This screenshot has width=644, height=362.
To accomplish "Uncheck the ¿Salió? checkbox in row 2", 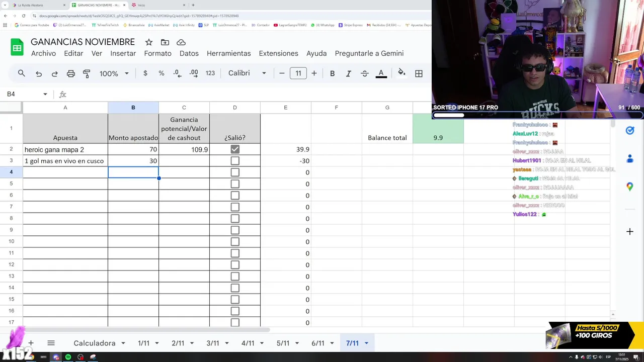I will pyautogui.click(x=235, y=149).
